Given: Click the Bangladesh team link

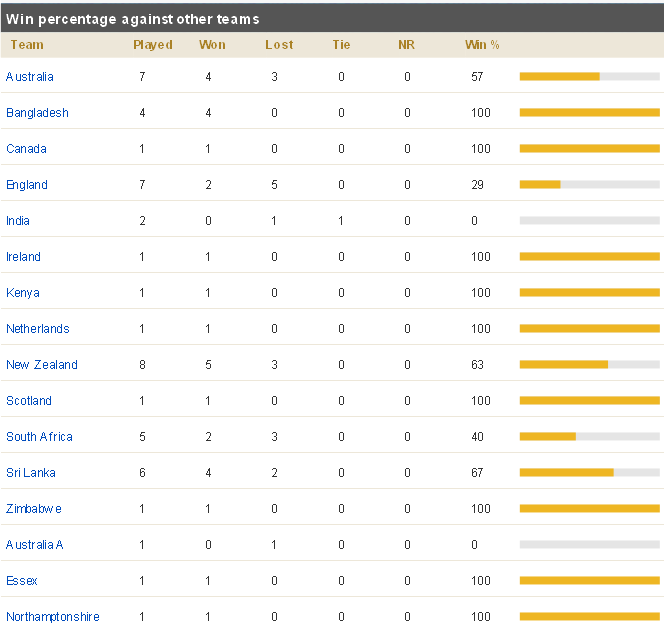Looking at the screenshot, I should (37, 113).
